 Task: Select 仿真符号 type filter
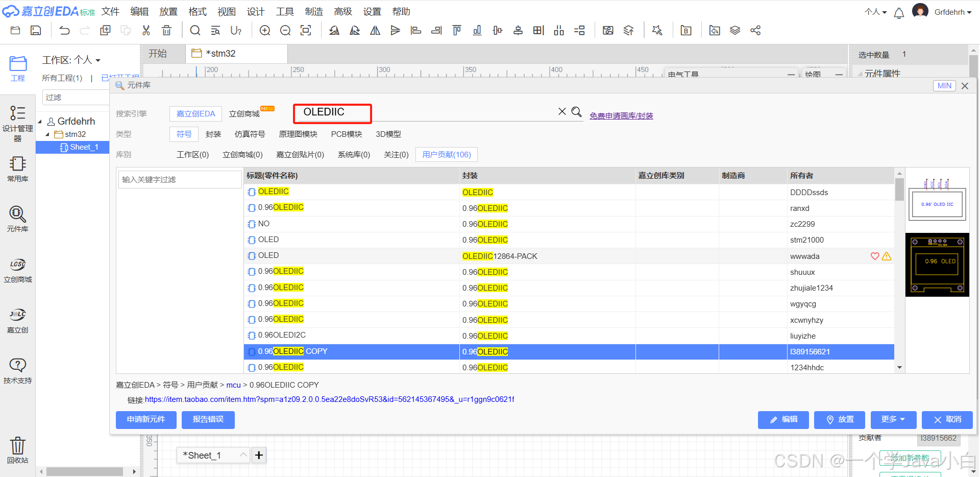(250, 134)
